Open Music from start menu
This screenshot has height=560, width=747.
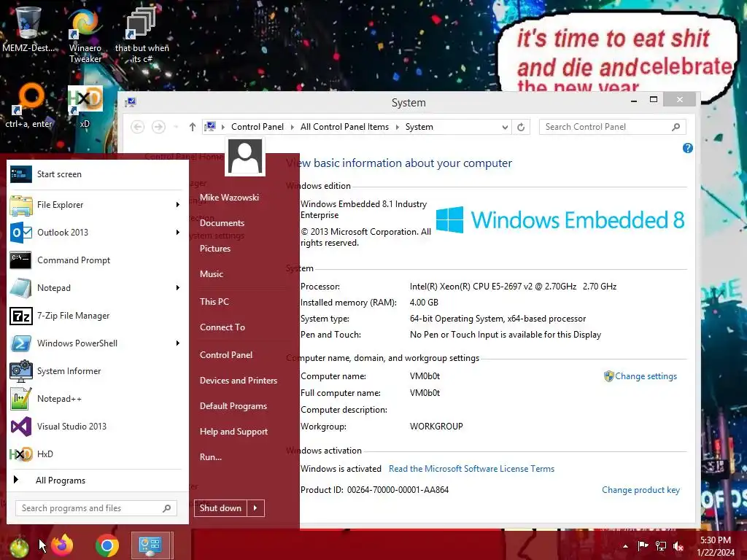(212, 274)
